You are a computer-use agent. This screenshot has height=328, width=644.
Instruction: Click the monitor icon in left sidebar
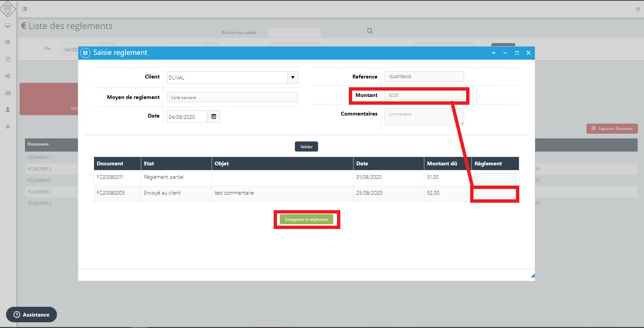[8, 26]
